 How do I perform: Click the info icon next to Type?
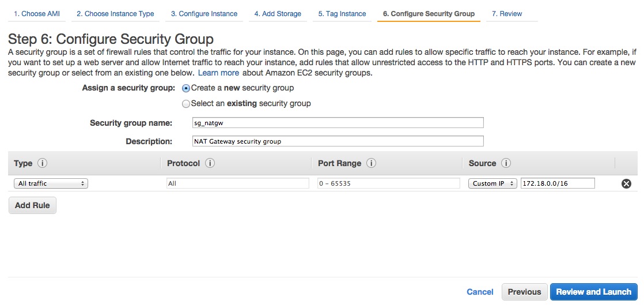[42, 163]
